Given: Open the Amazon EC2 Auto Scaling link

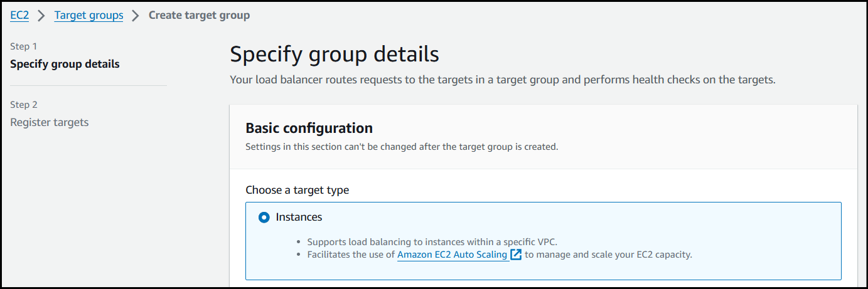Looking at the screenshot, I should click(453, 255).
